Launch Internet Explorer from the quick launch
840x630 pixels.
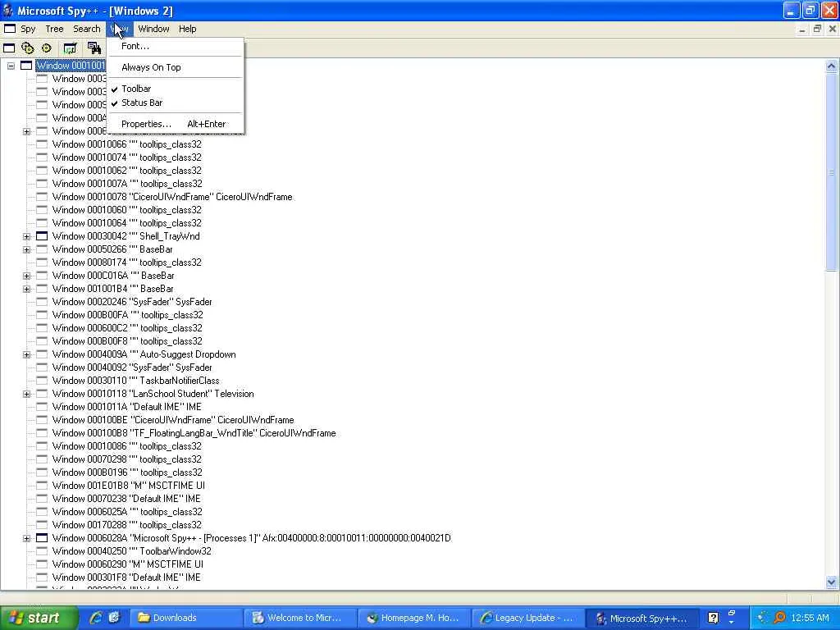[x=96, y=618]
